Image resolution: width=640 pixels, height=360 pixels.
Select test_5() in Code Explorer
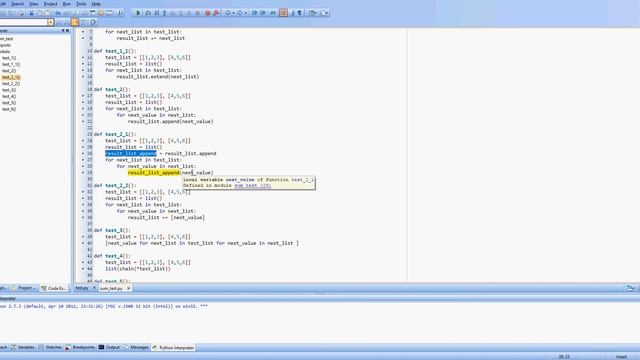click(x=9, y=103)
